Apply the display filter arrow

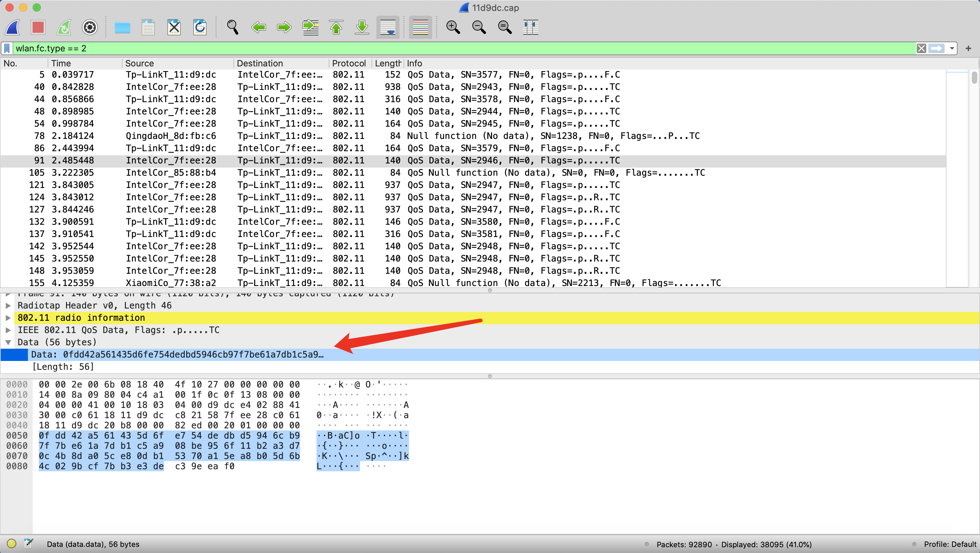tap(936, 48)
